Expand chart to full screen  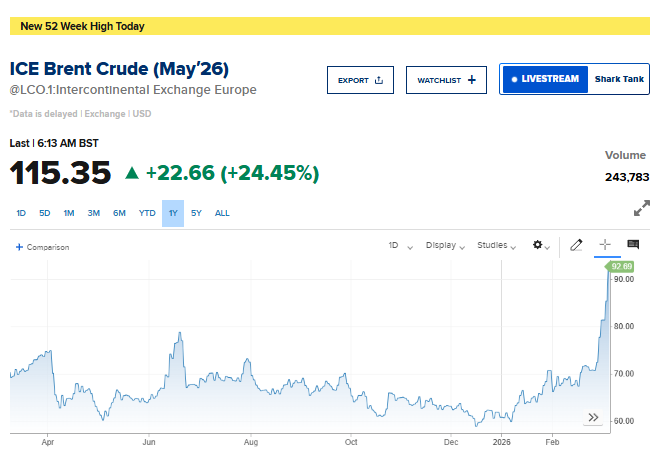click(x=642, y=209)
